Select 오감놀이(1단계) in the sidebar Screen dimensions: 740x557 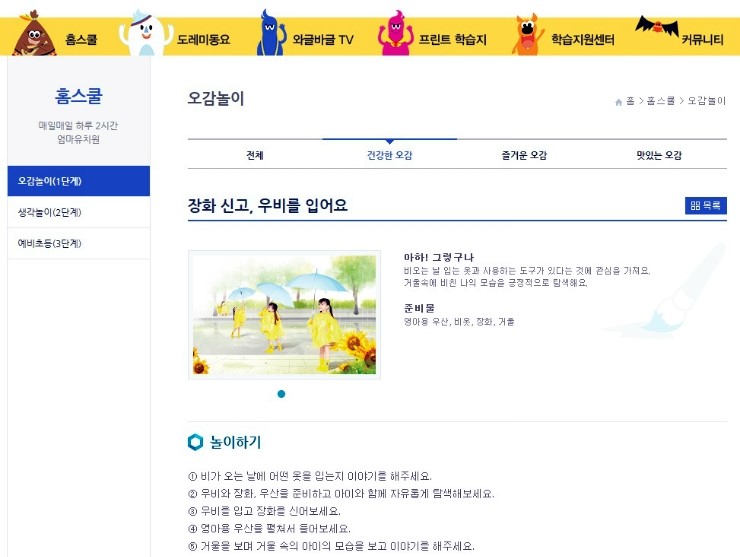[x=79, y=181]
